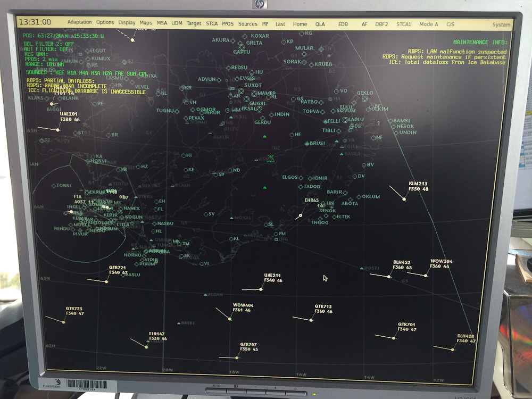The image size is (532, 399).
Task: Click the QLA button
Action: click(x=320, y=24)
